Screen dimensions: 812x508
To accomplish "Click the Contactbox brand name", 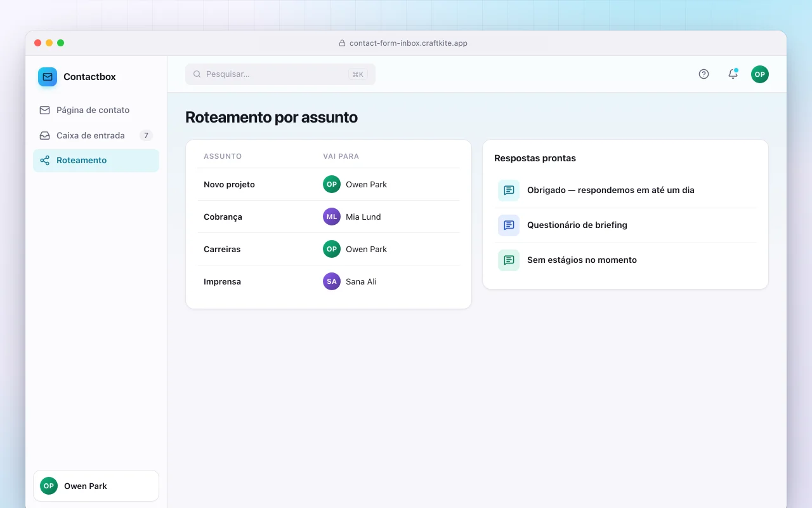I will pos(89,77).
